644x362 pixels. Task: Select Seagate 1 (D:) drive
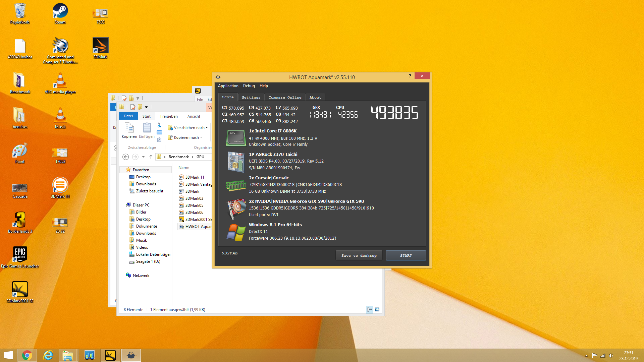(148, 261)
